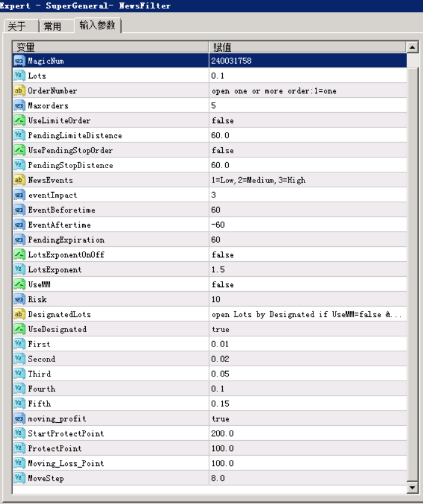Select the StartProtectPoint value 200.0
423x504 pixels.
pyautogui.click(x=222, y=433)
